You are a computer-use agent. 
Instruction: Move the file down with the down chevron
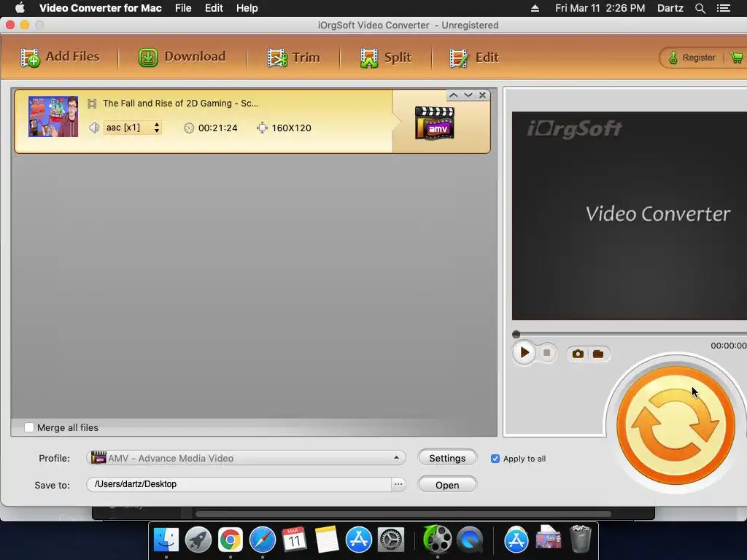pos(468,96)
